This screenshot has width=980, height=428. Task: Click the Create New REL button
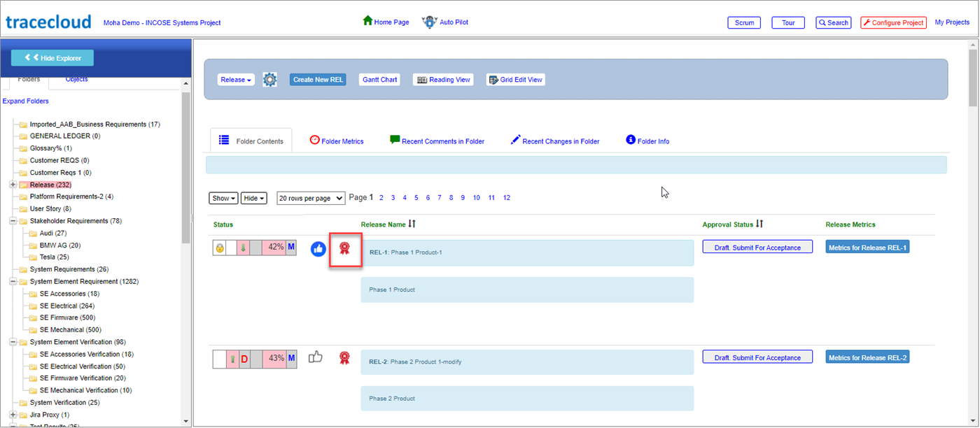click(x=318, y=80)
